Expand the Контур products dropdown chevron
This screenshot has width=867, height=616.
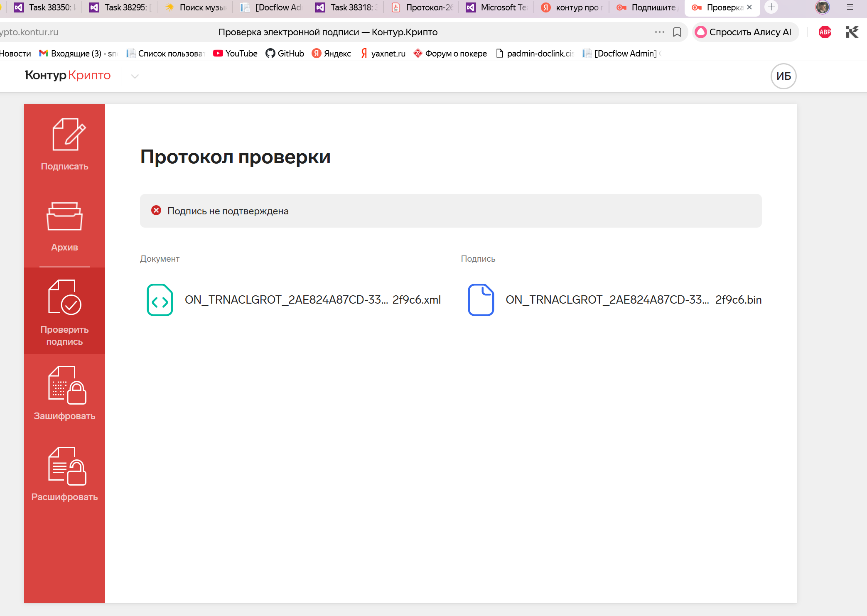click(135, 76)
